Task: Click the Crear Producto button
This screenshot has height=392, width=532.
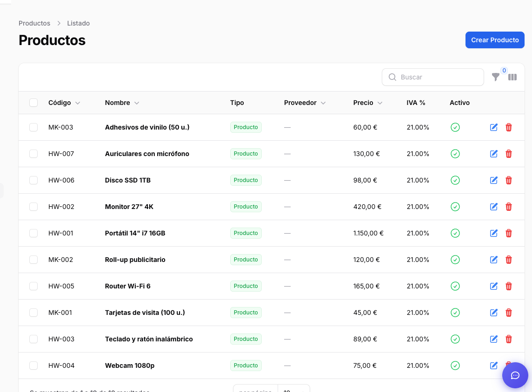Action: tap(495, 40)
